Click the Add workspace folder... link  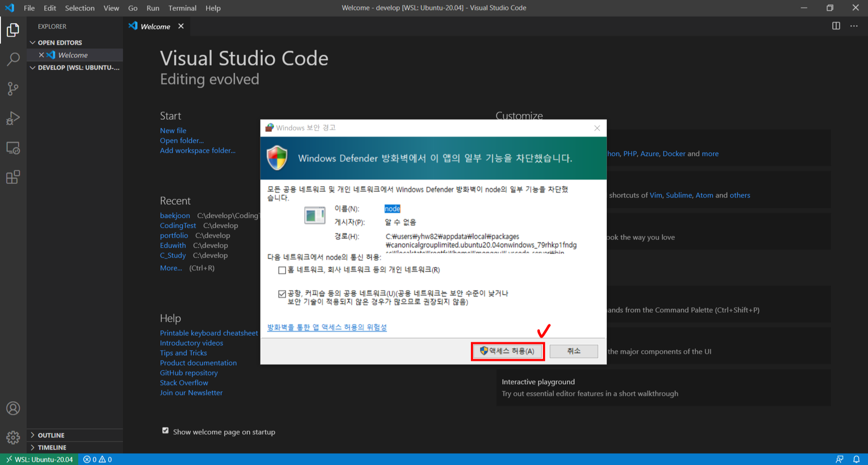pyautogui.click(x=197, y=151)
